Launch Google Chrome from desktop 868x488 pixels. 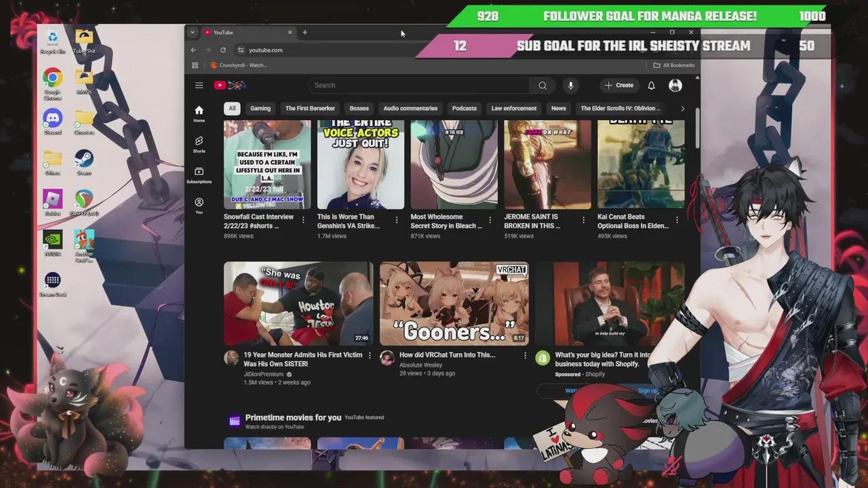coord(52,84)
